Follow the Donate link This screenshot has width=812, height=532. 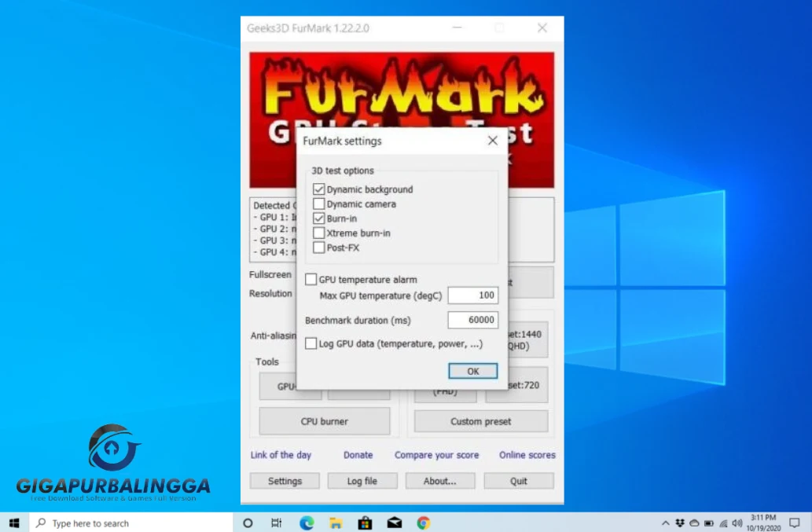click(x=358, y=455)
